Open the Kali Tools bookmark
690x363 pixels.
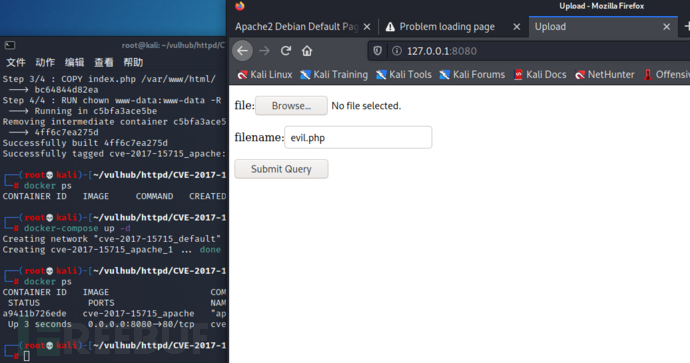[404, 75]
